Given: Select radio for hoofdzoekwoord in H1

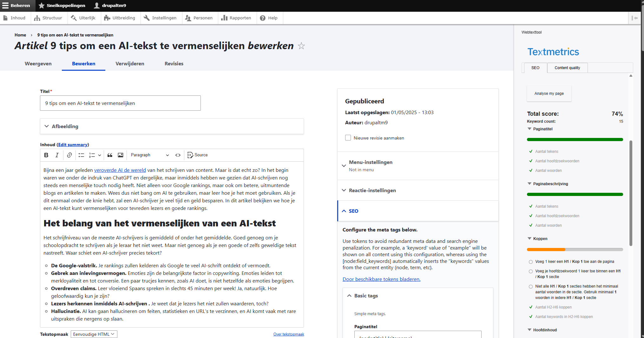Looking at the screenshot, I should [531, 271].
